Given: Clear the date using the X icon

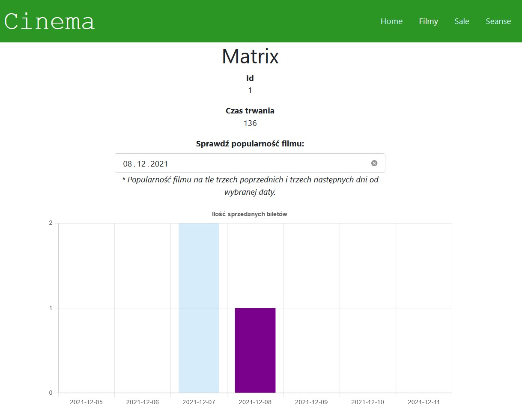Looking at the screenshot, I should [x=374, y=163].
